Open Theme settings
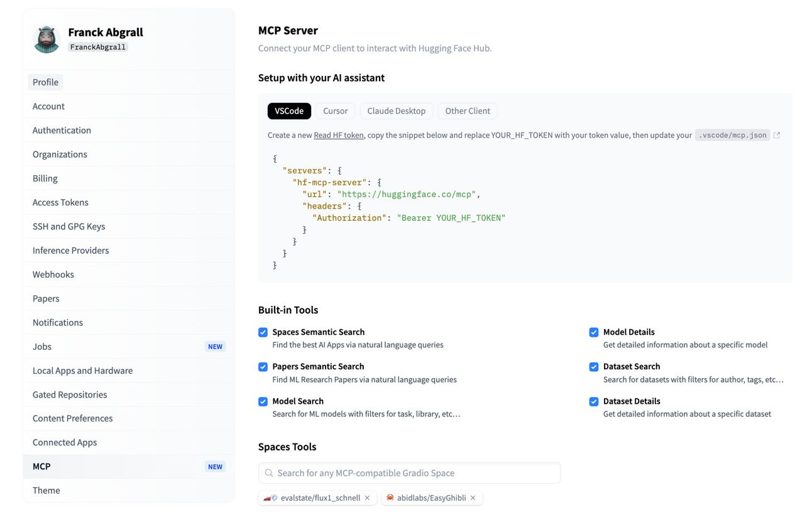The width and height of the screenshot is (812, 522). [x=129, y=491]
